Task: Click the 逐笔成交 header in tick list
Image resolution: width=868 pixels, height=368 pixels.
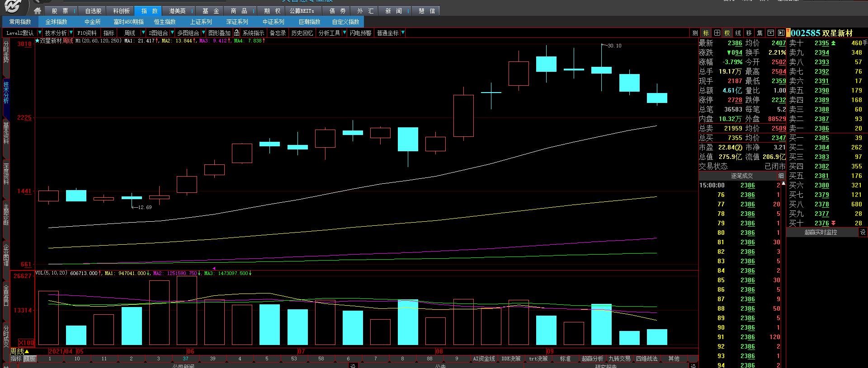Action: 742,176
